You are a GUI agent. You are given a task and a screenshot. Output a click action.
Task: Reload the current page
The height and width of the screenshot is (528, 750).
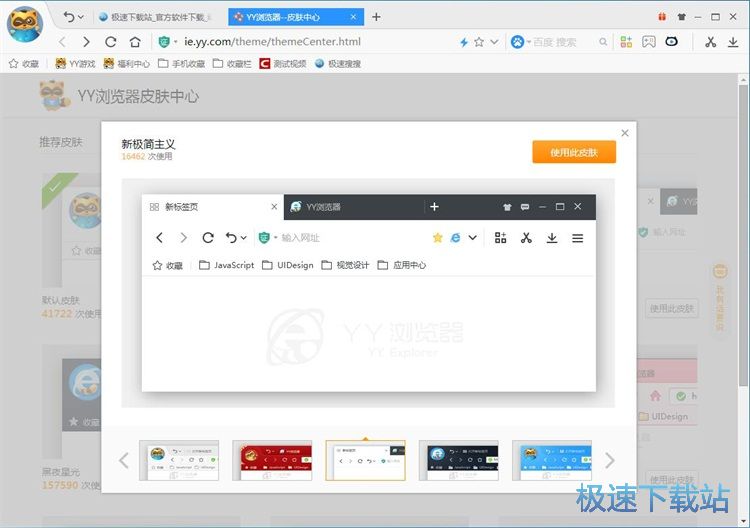(110, 42)
